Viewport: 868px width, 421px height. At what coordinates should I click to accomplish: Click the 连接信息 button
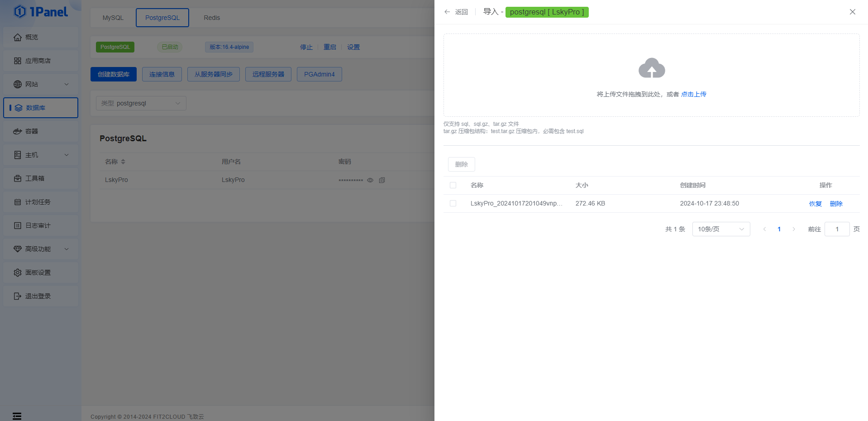click(x=162, y=74)
